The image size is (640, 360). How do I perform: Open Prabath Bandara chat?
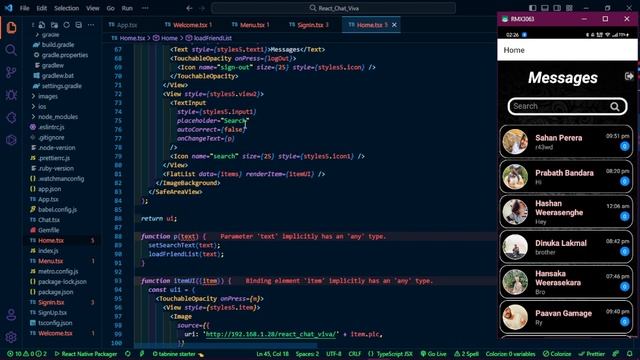point(566,177)
